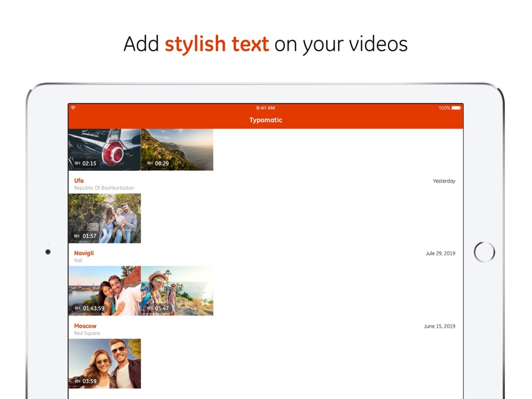Tap the Republic Of Bashkortostan subtitle
The width and height of the screenshot is (532, 399).
[104, 188]
